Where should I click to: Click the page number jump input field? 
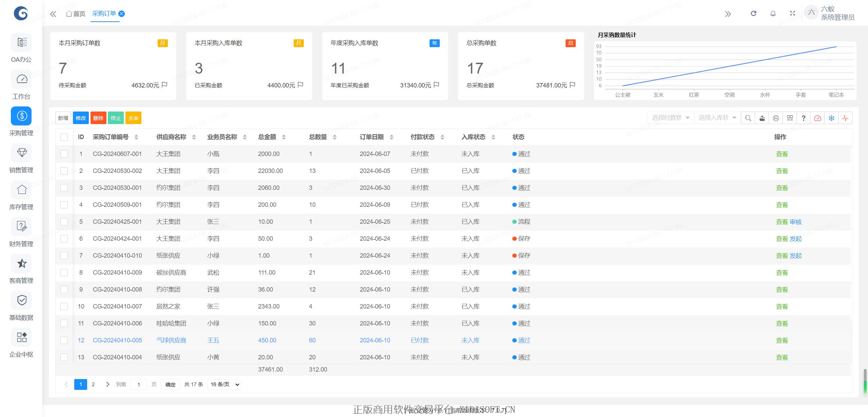point(139,384)
